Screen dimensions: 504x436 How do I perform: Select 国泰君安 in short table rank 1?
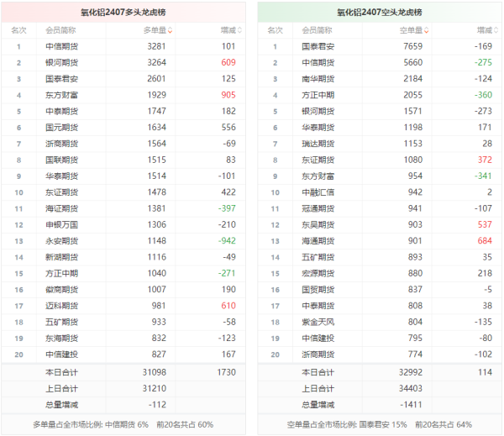click(x=318, y=46)
